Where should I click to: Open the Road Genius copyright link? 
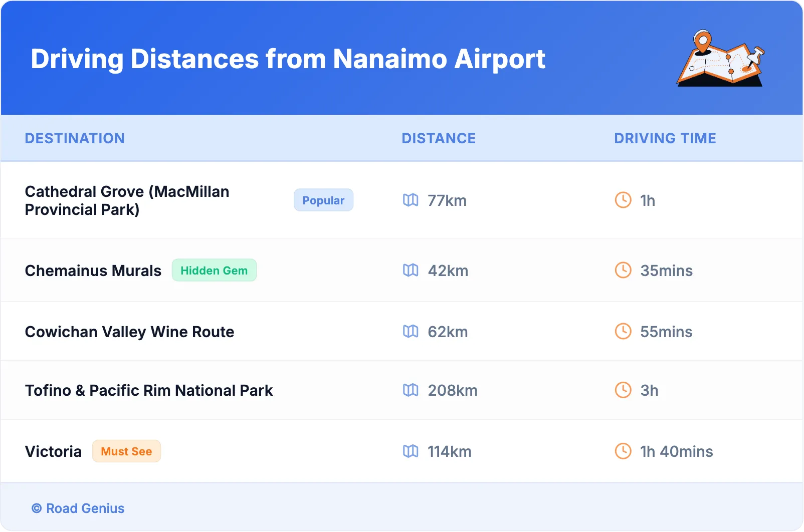(x=78, y=508)
